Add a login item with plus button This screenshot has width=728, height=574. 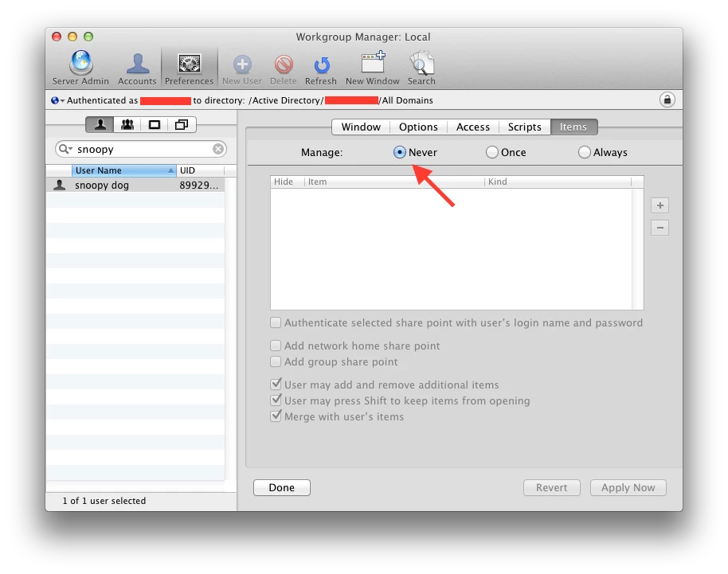(660, 205)
